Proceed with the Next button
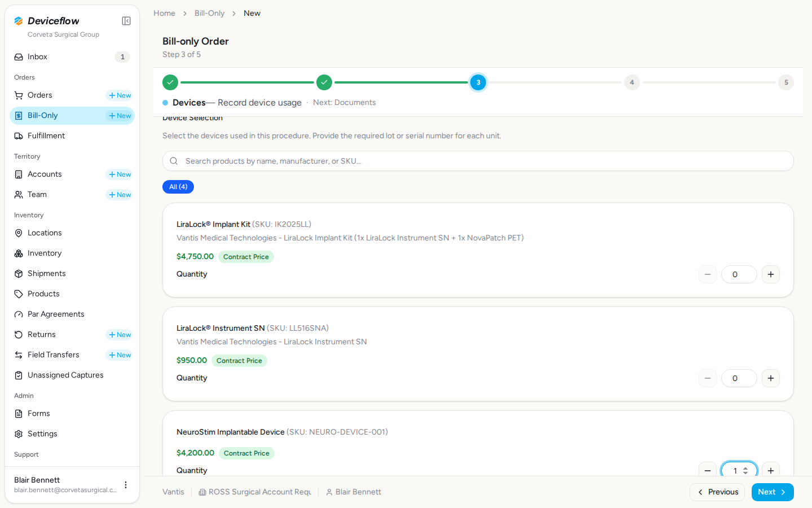Screen dimensions: 812x508 point(773,492)
